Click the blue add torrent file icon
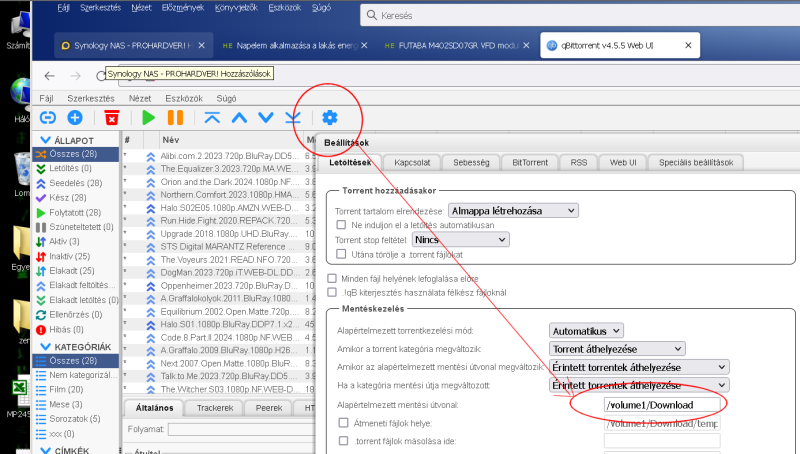The width and height of the screenshot is (800, 454). [75, 118]
